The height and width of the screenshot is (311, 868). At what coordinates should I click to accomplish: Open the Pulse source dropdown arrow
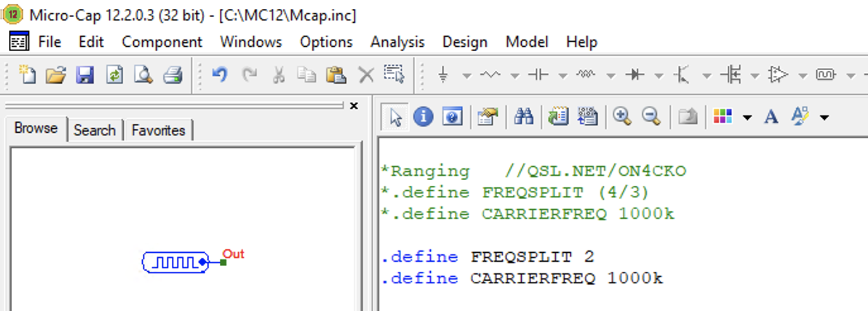click(851, 76)
